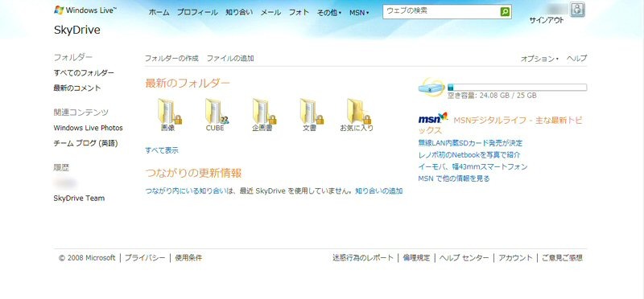644x299 pixels.
Task: Open SkyDrive Team in history
Action: (x=79, y=198)
